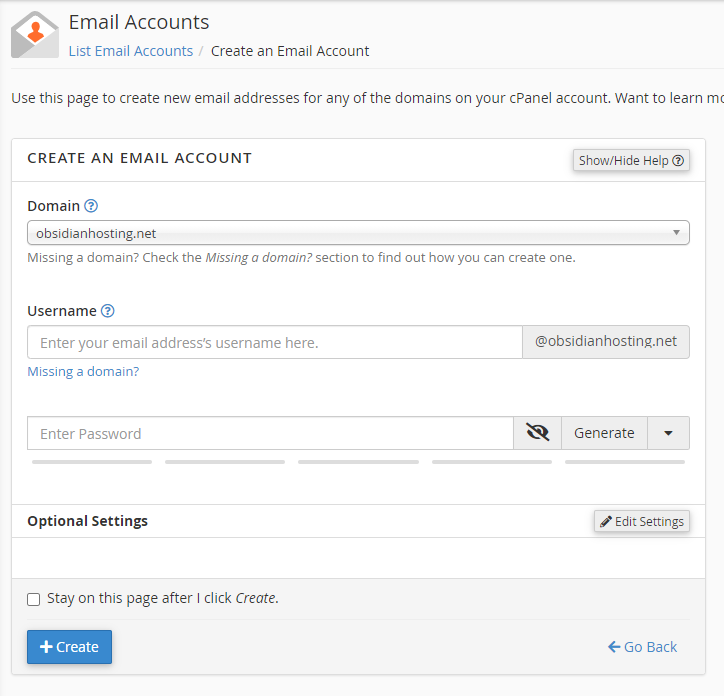The height and width of the screenshot is (696, 724).
Task: Click the Email Accounts envelope icon
Action: click(x=35, y=35)
